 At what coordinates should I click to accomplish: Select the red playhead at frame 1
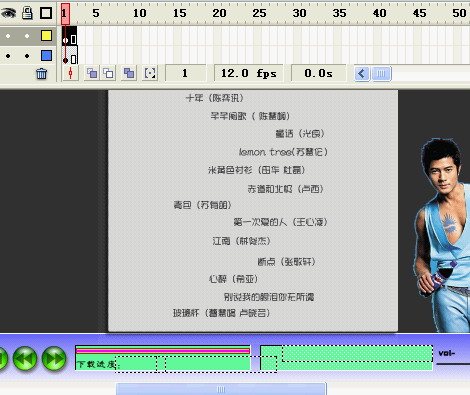[65, 14]
